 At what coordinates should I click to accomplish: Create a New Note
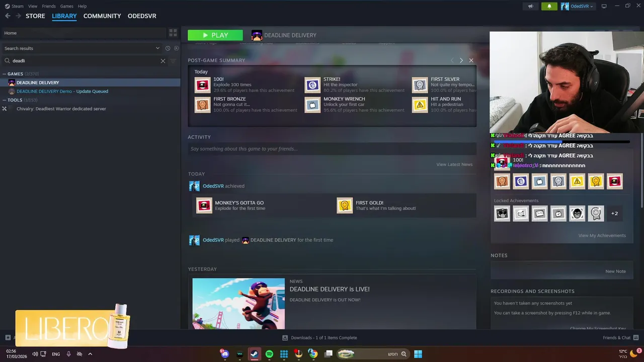(615, 271)
